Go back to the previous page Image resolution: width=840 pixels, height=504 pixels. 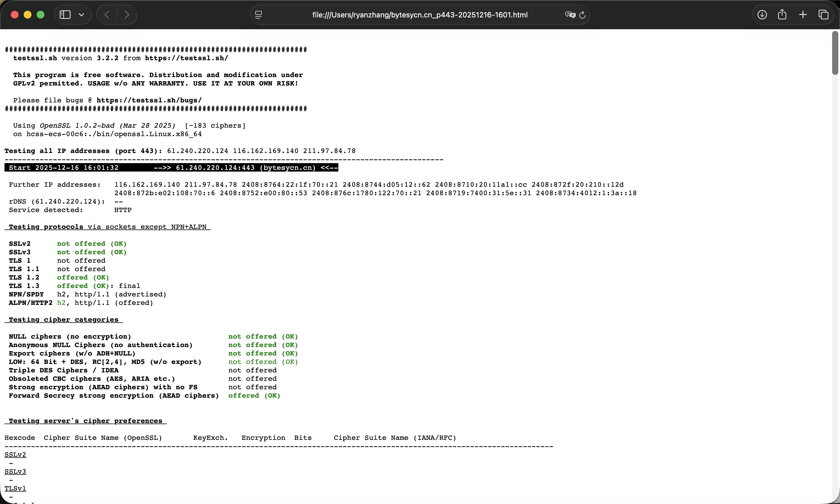[107, 15]
